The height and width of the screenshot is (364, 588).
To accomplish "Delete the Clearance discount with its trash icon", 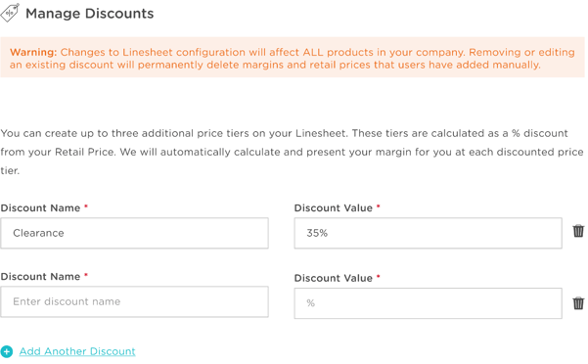I will pyautogui.click(x=578, y=231).
